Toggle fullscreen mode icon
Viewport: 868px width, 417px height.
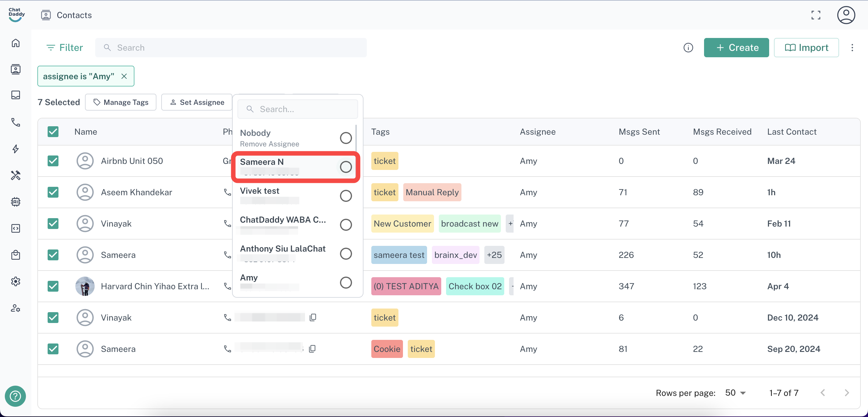coord(816,15)
